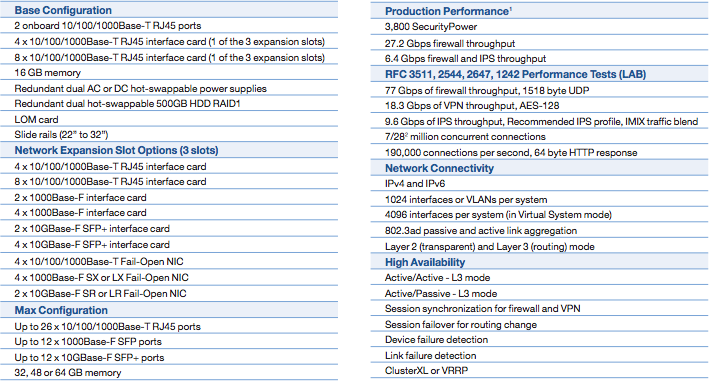Select 4 x 10GBase-F SFP+ interface card

coord(92,245)
